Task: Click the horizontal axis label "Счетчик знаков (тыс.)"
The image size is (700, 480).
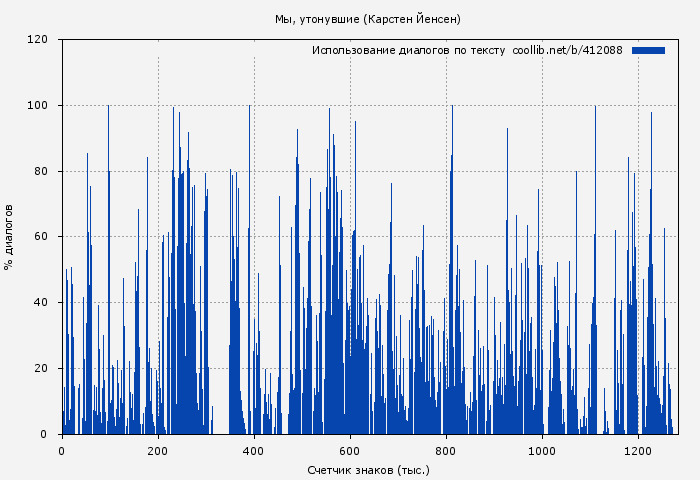Action: (368, 469)
